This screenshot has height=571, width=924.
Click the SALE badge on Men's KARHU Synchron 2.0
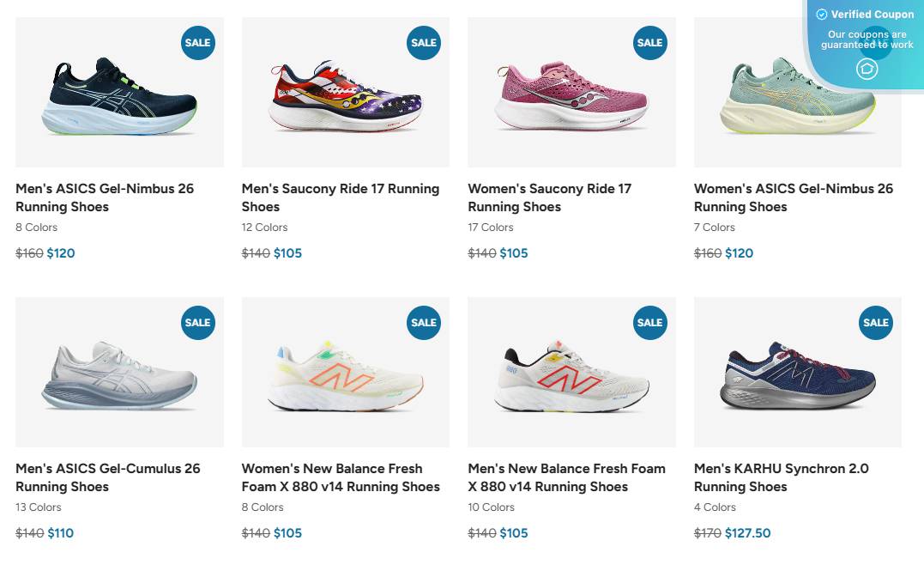pos(876,323)
